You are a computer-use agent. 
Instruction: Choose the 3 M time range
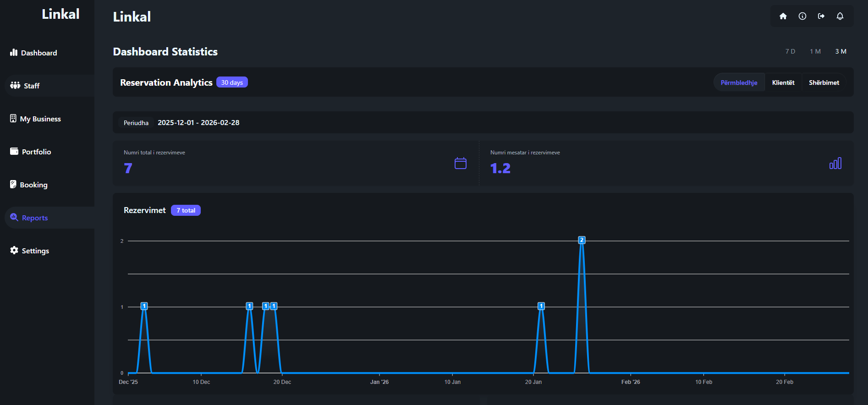click(x=841, y=51)
